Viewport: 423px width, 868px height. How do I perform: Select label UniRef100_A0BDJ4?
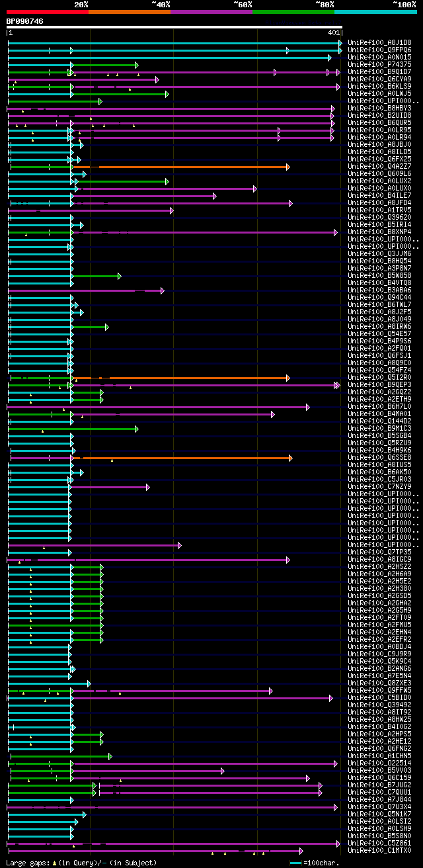click(x=379, y=646)
